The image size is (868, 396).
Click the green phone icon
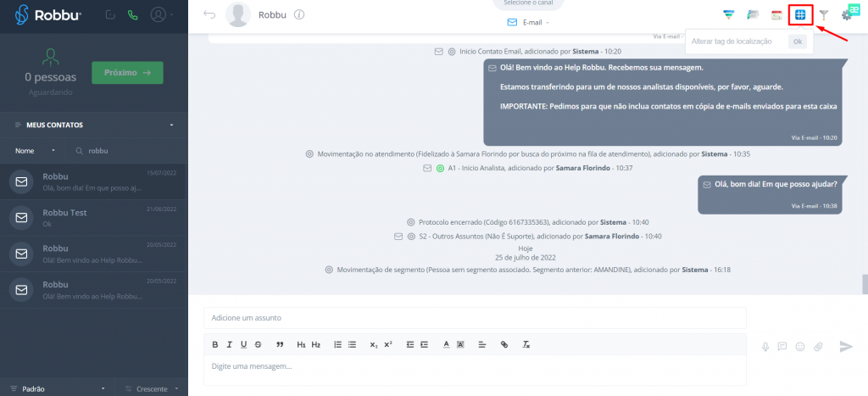(132, 15)
